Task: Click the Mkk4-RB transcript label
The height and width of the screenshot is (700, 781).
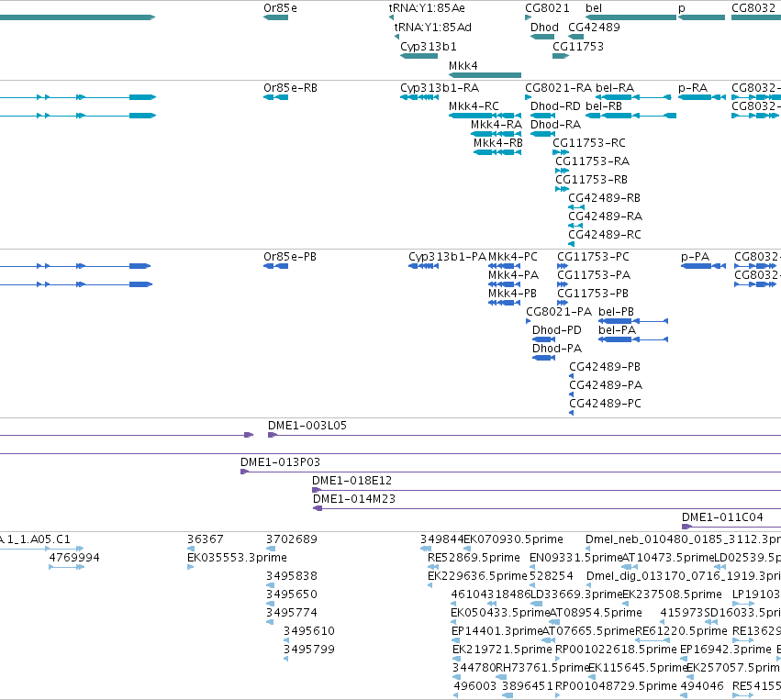Action: 498,143
